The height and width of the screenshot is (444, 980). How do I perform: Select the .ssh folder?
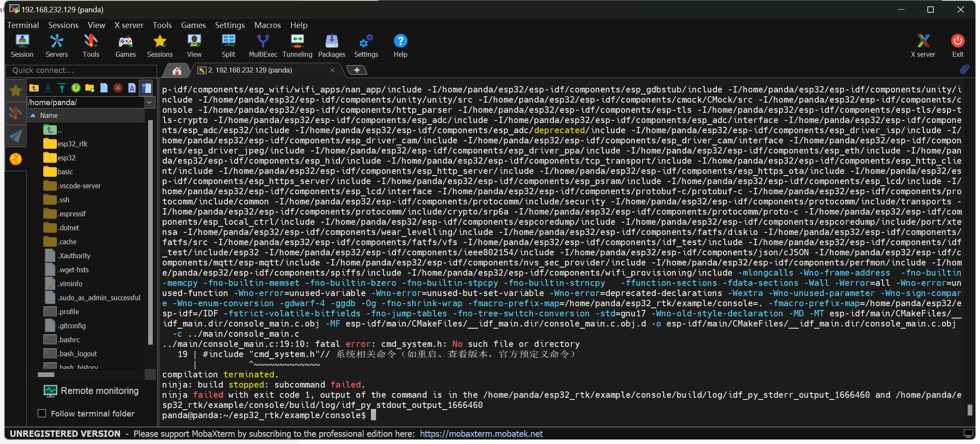[57, 200]
